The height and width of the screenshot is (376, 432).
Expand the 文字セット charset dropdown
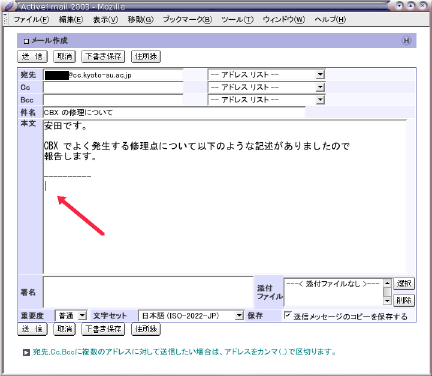[191, 315]
